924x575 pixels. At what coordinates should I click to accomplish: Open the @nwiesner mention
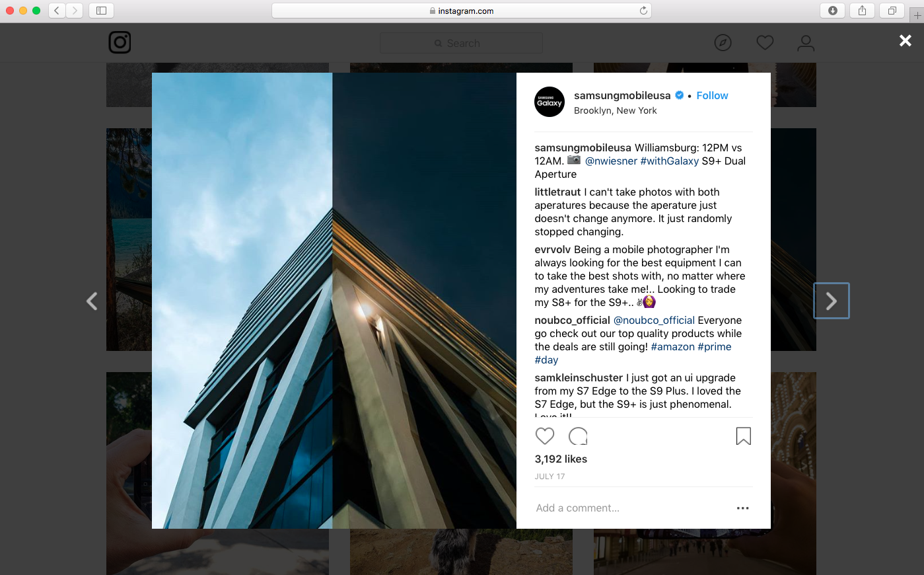[x=611, y=161]
